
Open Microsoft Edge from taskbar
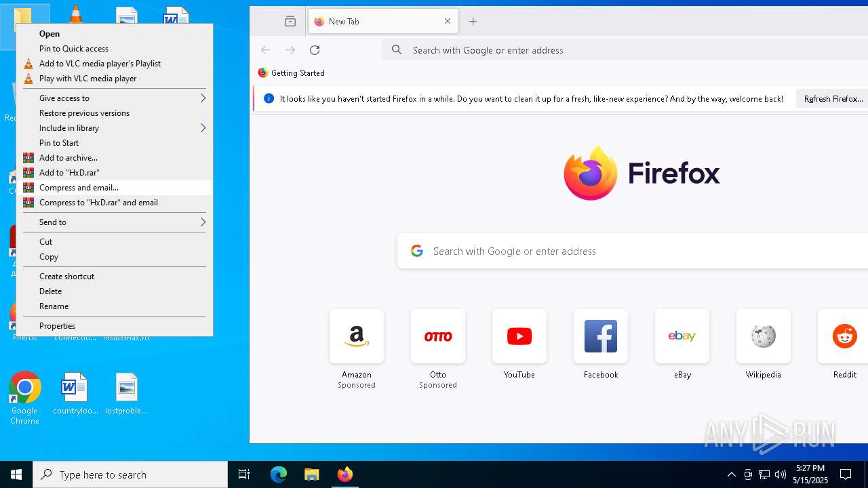point(279,474)
